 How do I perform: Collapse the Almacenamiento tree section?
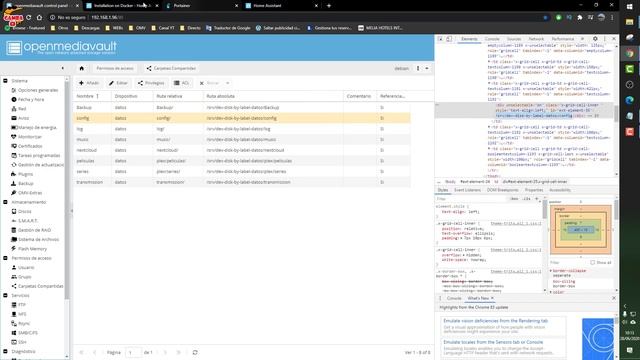click(5, 202)
